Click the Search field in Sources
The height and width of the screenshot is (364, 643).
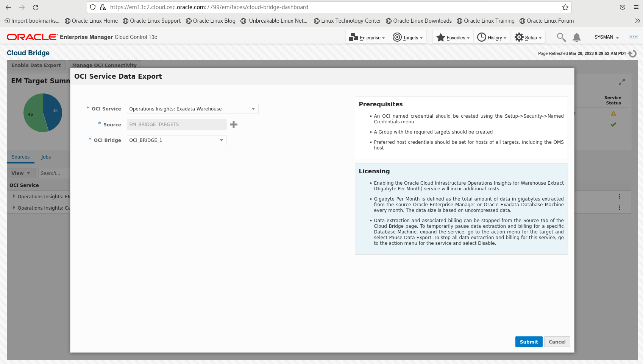(54, 173)
